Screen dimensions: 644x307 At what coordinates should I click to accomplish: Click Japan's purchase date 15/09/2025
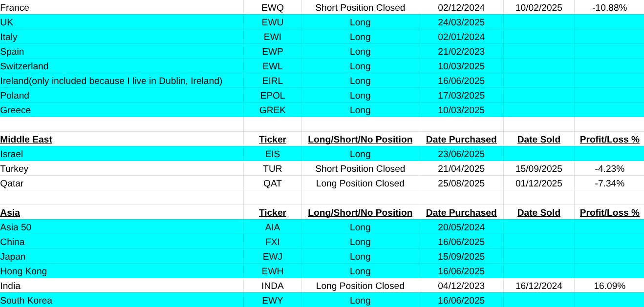pyautogui.click(x=461, y=257)
